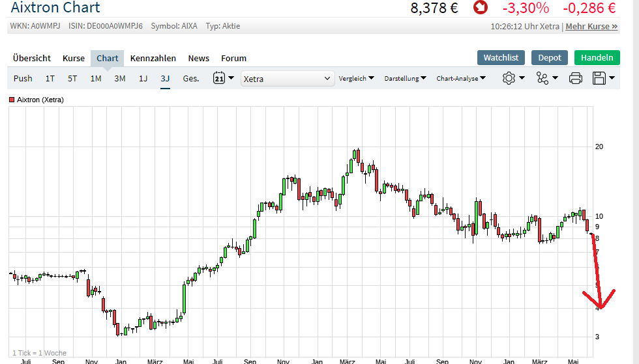This screenshot has width=639, height=364.
Task: Click the red down-trend arrow icon
Action: [x=481, y=7]
